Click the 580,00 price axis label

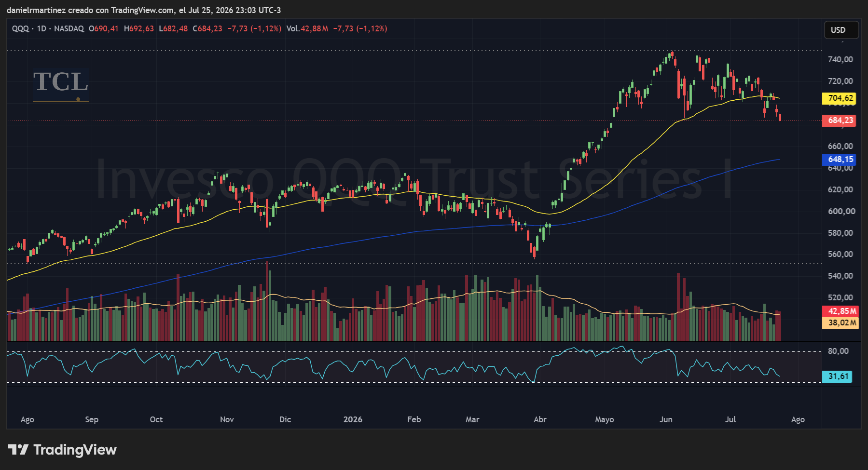click(x=840, y=233)
